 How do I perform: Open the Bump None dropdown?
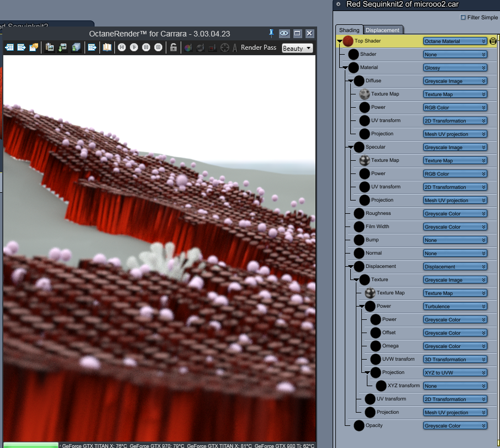(455, 240)
